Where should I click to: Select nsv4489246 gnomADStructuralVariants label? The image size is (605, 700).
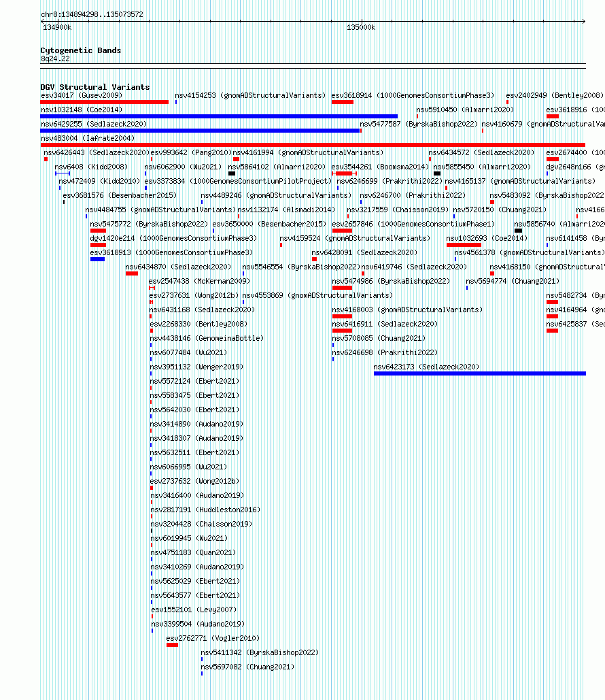[276, 195]
